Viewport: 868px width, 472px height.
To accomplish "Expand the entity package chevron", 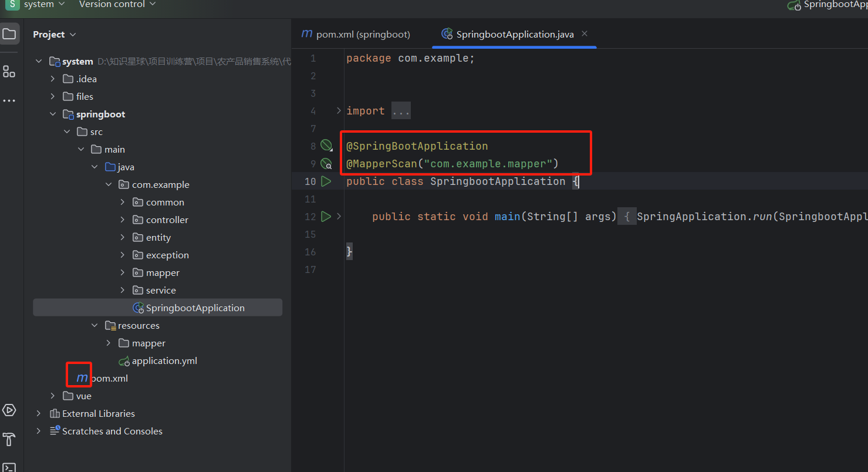I will pyautogui.click(x=123, y=237).
